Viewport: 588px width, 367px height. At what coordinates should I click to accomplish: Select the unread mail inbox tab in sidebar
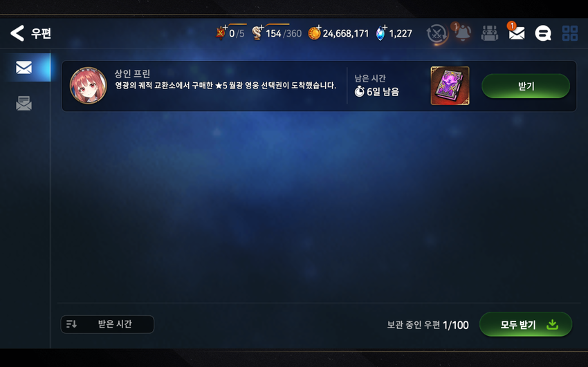[x=24, y=68]
